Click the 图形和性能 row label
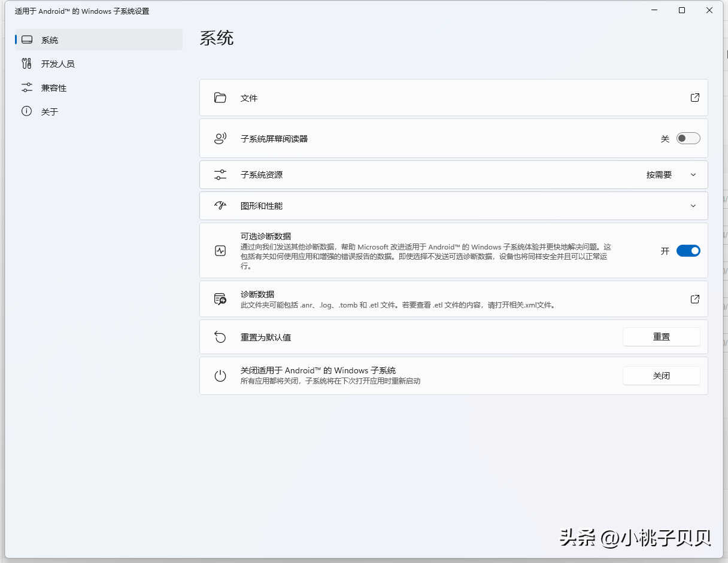Image resolution: width=728 pixels, height=563 pixels. (x=262, y=206)
